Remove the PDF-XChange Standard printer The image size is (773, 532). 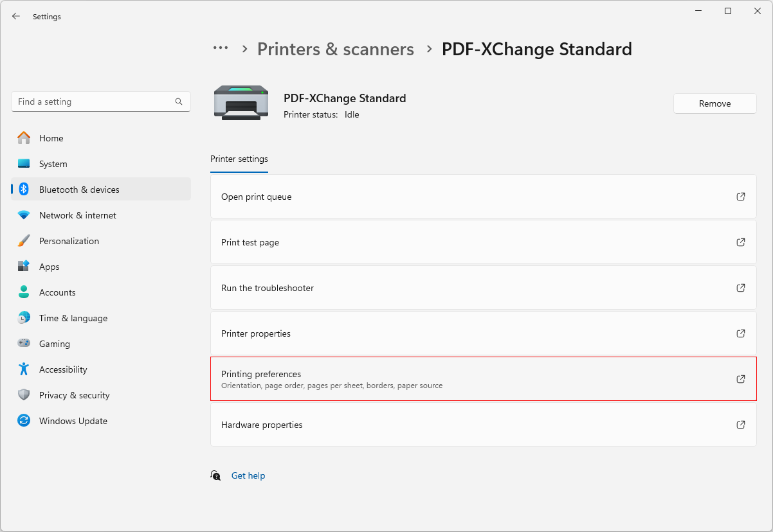point(714,103)
